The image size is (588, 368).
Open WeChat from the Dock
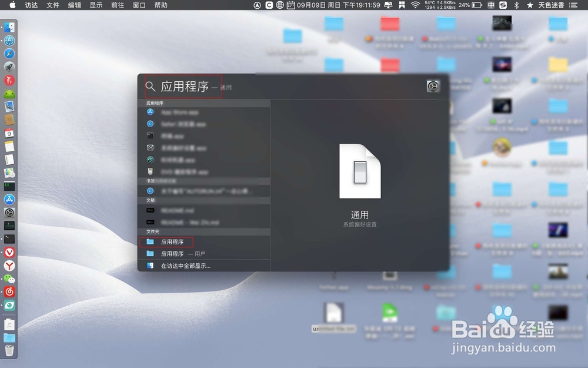coord(9,279)
